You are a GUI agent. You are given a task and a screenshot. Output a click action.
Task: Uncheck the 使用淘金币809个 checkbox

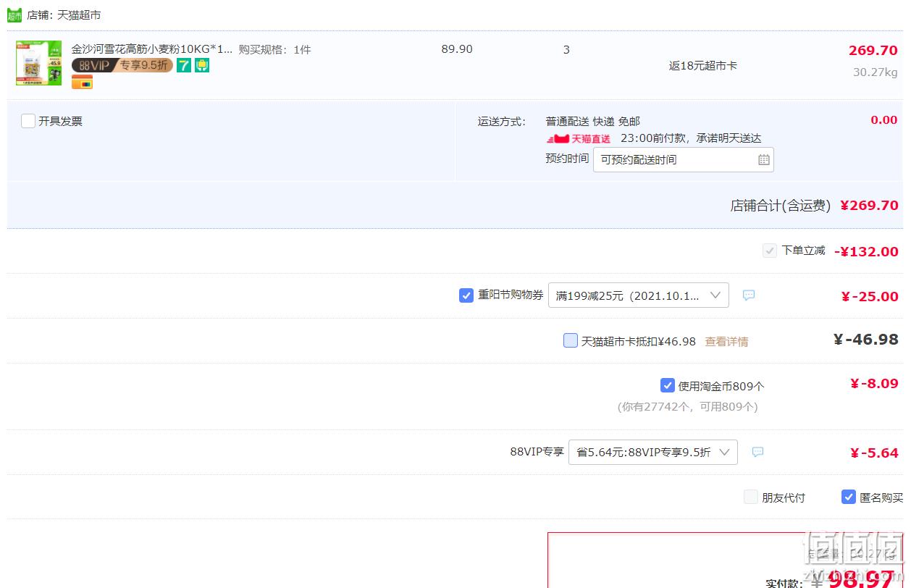click(668, 385)
